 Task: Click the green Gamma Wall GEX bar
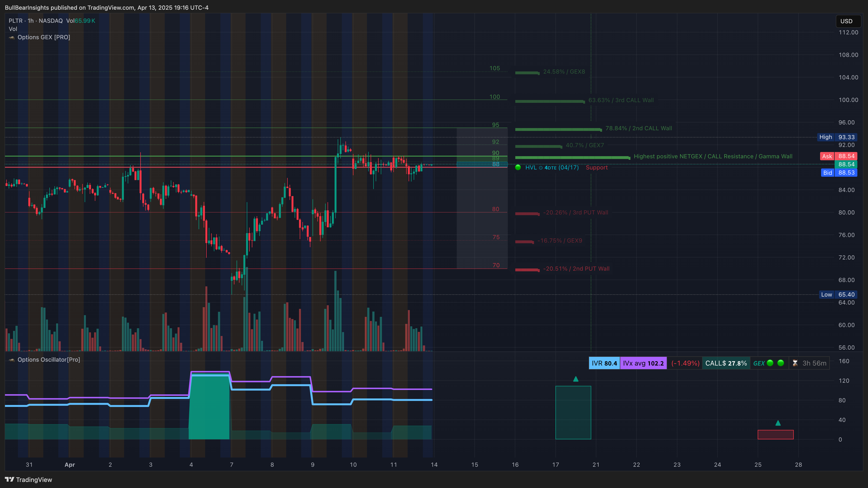coord(572,158)
